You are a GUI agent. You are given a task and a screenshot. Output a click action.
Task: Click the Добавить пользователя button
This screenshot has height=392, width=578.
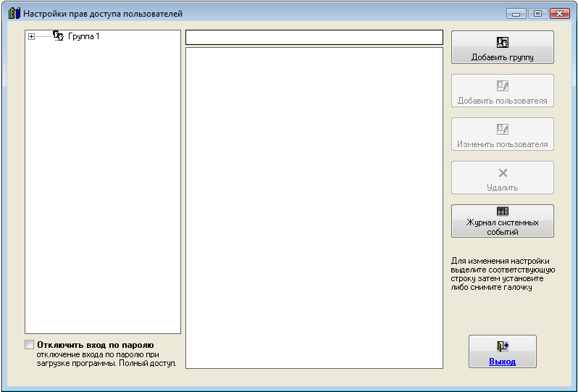[x=503, y=91]
